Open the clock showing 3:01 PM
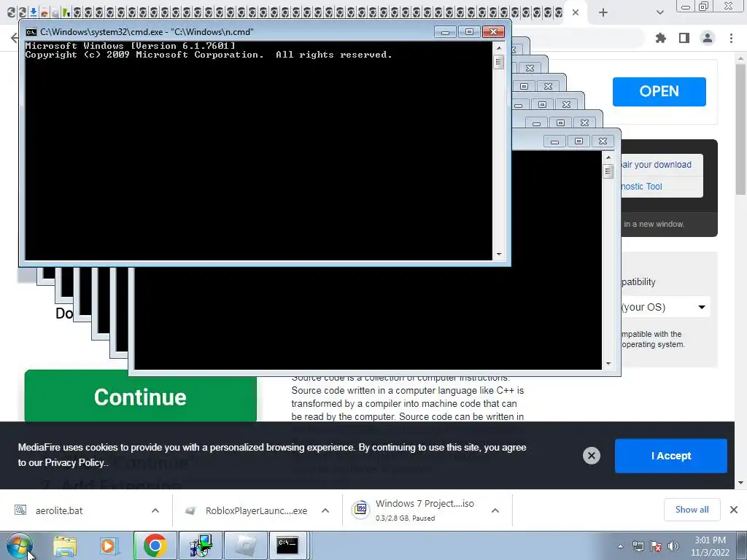This screenshot has height=560, width=747. [710, 546]
